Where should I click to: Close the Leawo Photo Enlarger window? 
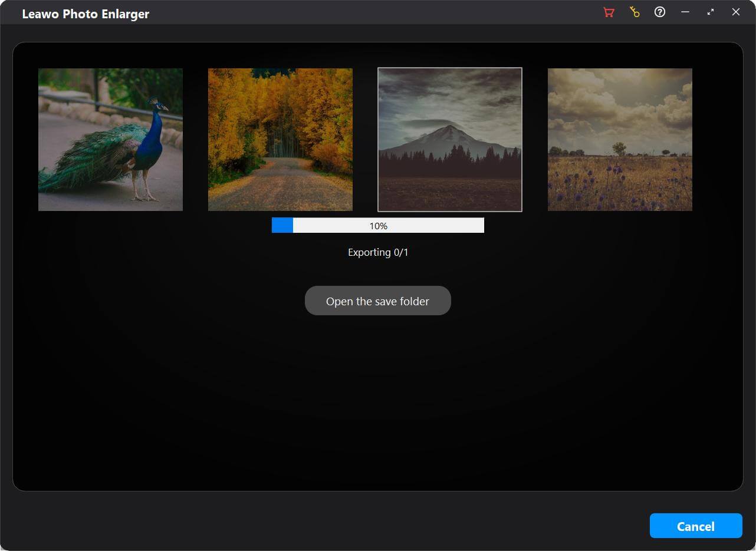coord(736,12)
